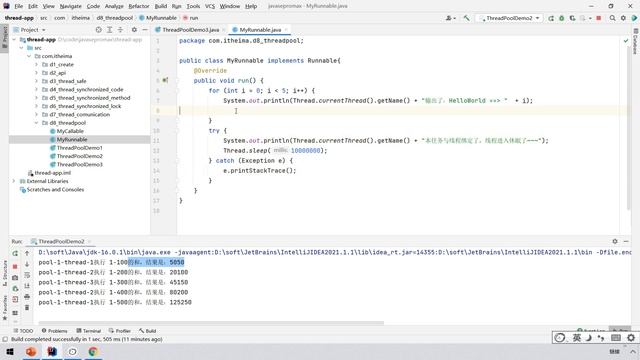Open IDE settings gear in top toolbar

(x=623, y=18)
